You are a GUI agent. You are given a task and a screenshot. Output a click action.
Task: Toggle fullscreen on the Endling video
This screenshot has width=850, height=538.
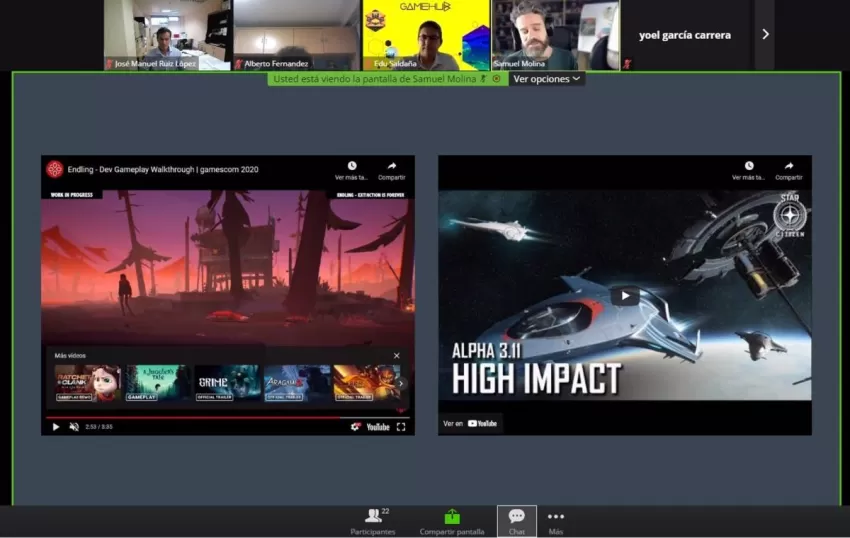pos(401,426)
